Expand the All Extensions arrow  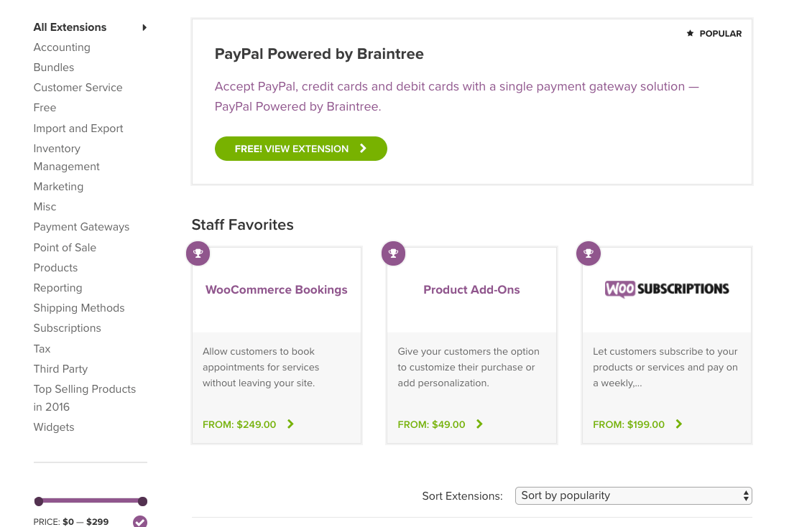(x=144, y=27)
